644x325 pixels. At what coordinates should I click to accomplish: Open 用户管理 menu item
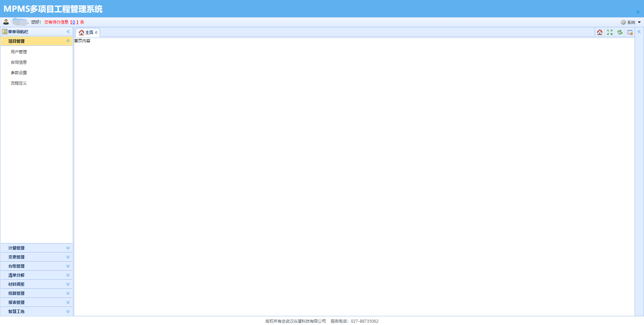[x=19, y=52]
